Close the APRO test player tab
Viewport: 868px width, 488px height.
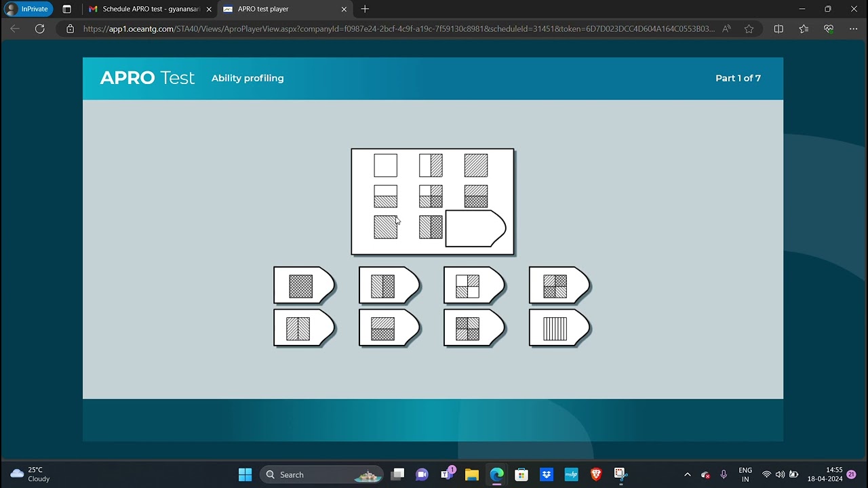[x=344, y=9]
